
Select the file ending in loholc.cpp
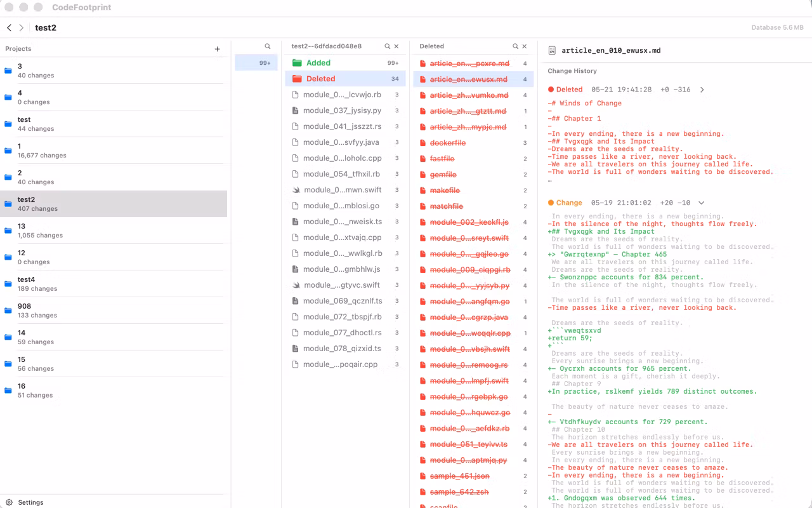(346, 158)
